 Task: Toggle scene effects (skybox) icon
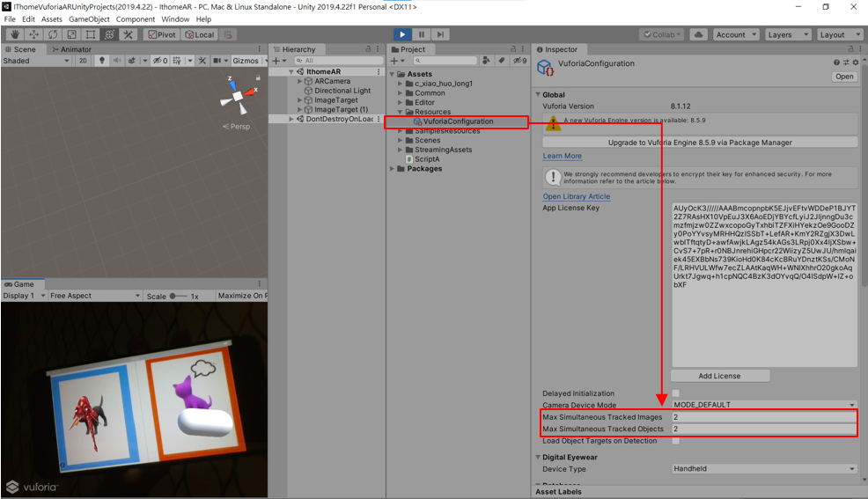[x=132, y=61]
